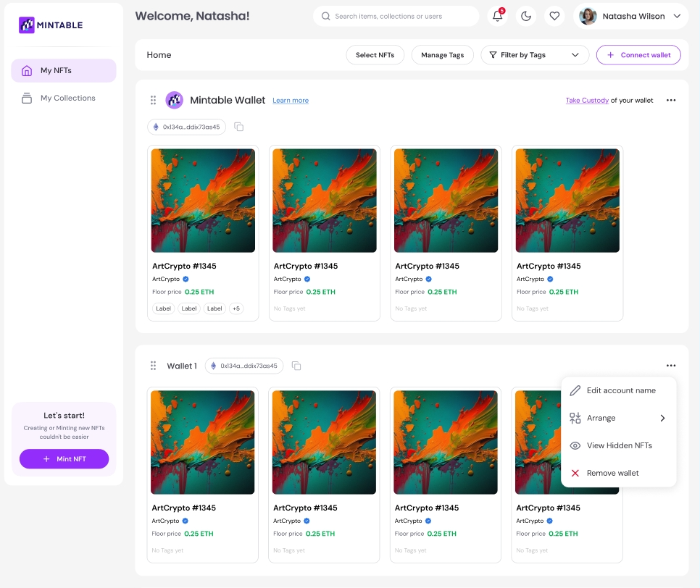700x588 pixels.
Task: Click the Connect wallet button
Action: point(638,55)
